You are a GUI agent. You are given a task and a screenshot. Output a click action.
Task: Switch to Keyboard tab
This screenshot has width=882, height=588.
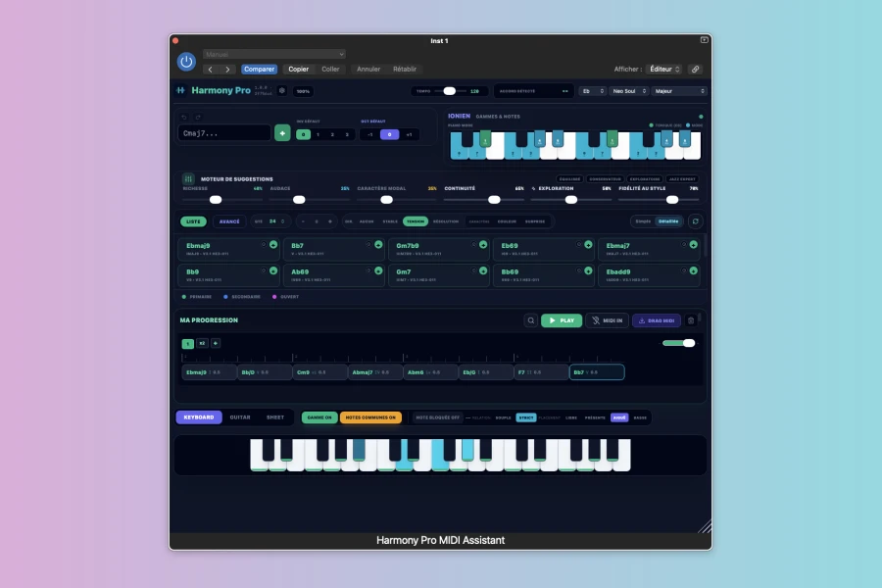(x=199, y=417)
